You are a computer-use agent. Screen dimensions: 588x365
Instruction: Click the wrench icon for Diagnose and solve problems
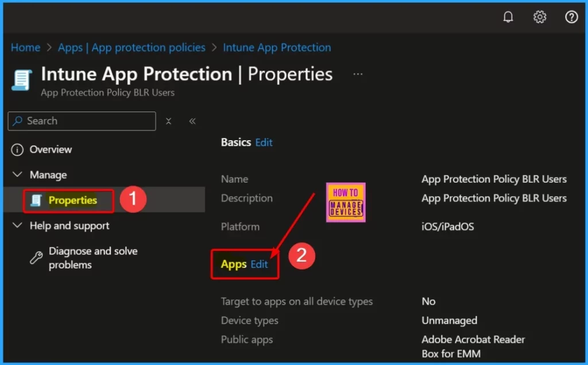click(x=36, y=258)
